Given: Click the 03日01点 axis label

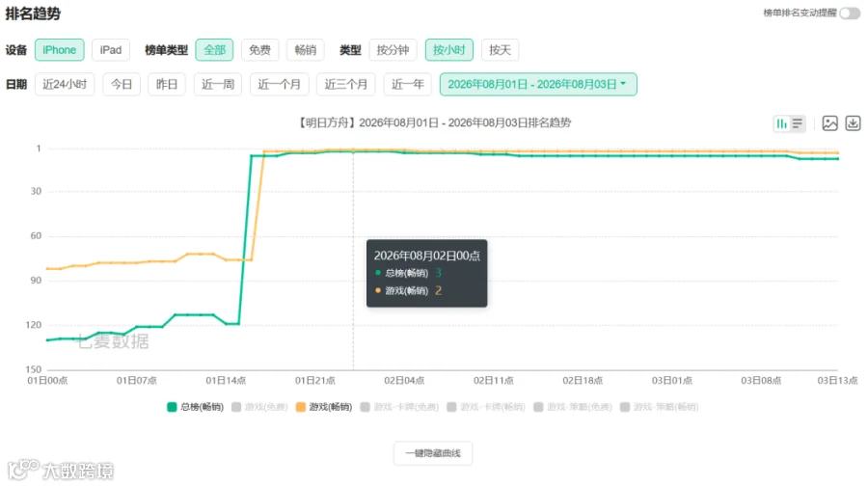Looking at the screenshot, I should coord(672,381).
